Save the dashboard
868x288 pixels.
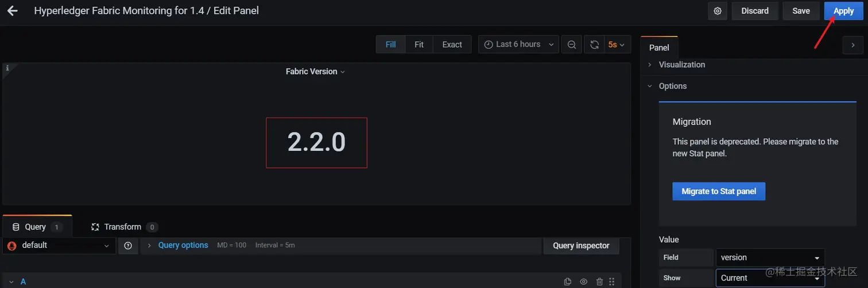[x=801, y=11]
